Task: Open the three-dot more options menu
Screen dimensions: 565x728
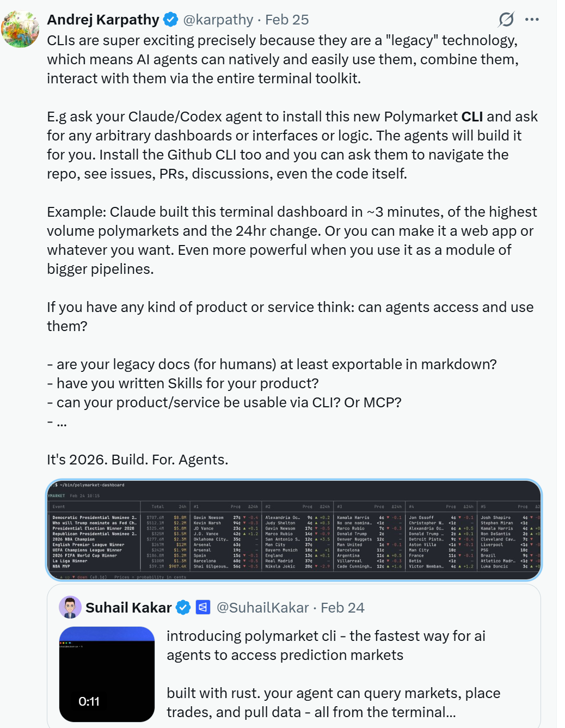Action: [x=532, y=20]
